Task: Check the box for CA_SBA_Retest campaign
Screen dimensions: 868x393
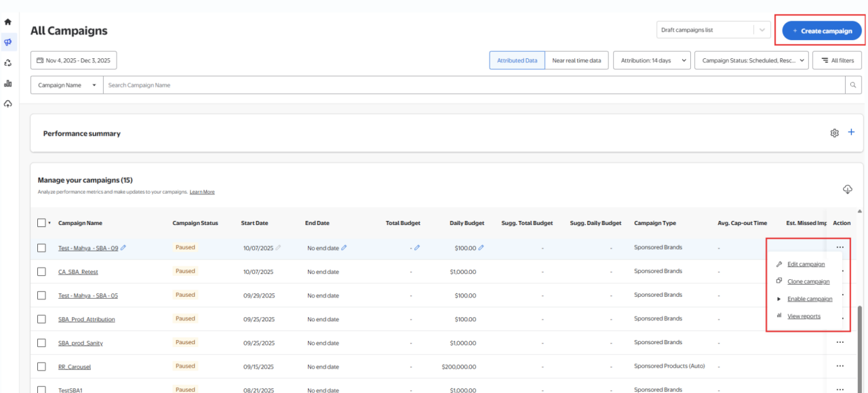Action: [41, 272]
